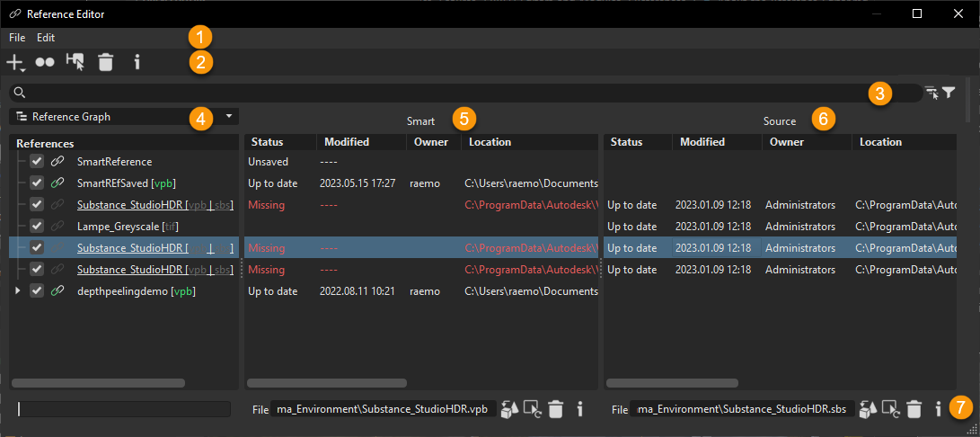
Task: Click the link icon of Lampe_Greyscale
Action: pos(57,226)
